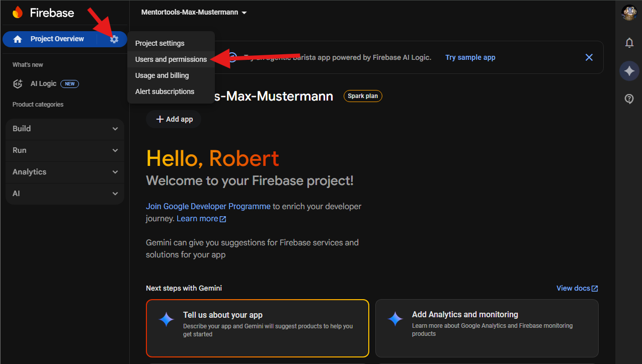Click the Next steps with Gemini heading
This screenshot has height=364, width=642.
click(x=184, y=288)
